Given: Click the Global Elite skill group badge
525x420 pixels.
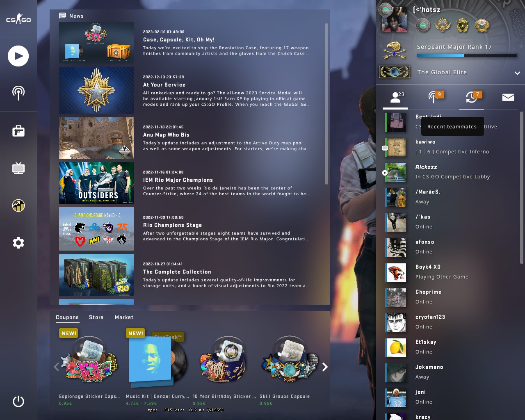Looking at the screenshot, I should (394, 72).
